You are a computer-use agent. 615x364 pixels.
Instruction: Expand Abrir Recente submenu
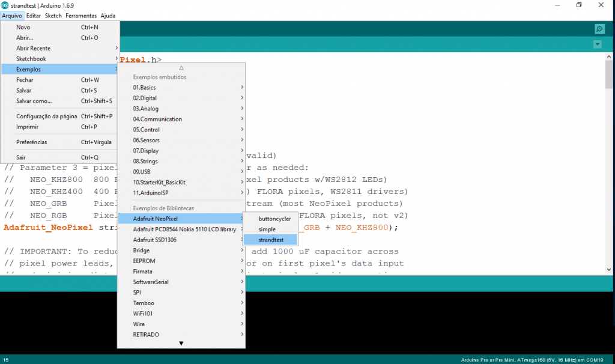(x=59, y=48)
